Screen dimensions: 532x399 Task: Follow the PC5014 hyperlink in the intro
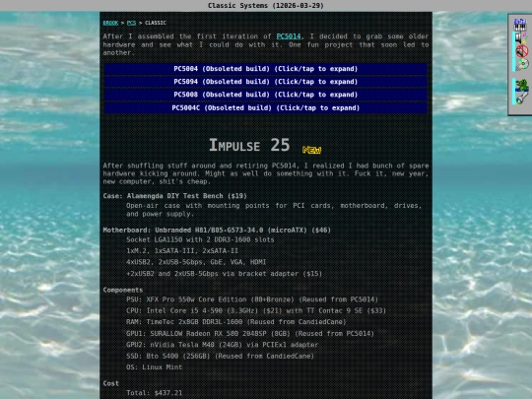point(289,36)
